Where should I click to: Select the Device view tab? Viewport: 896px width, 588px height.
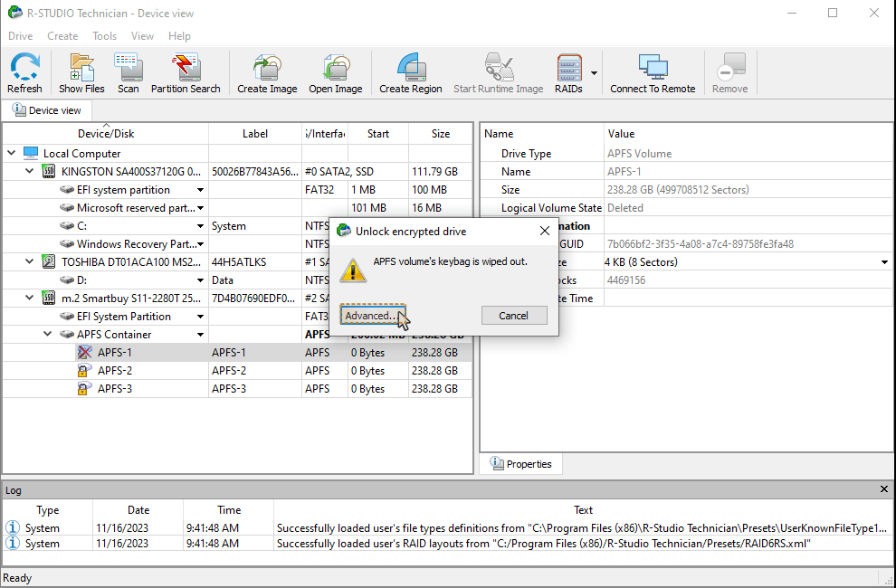47,110
